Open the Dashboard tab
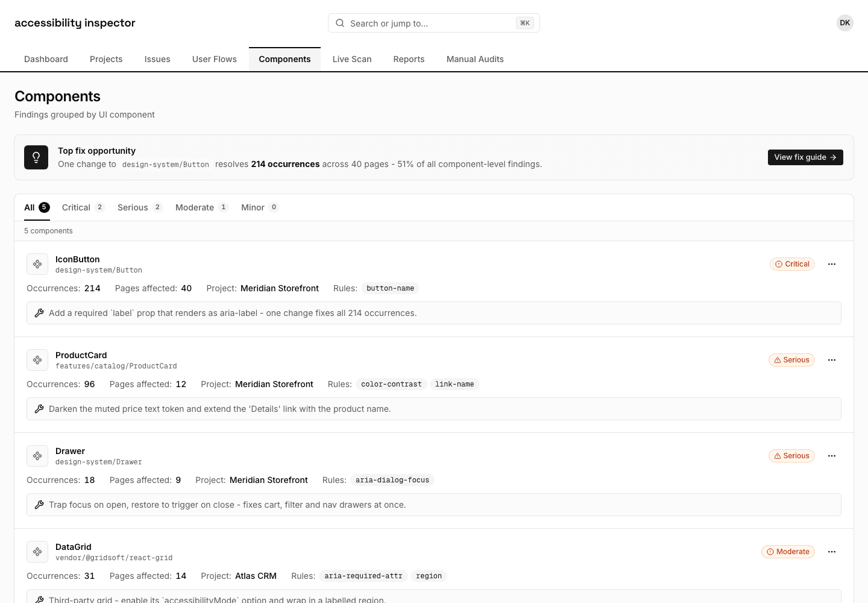Viewport: 868px width, 603px height. pos(46,59)
